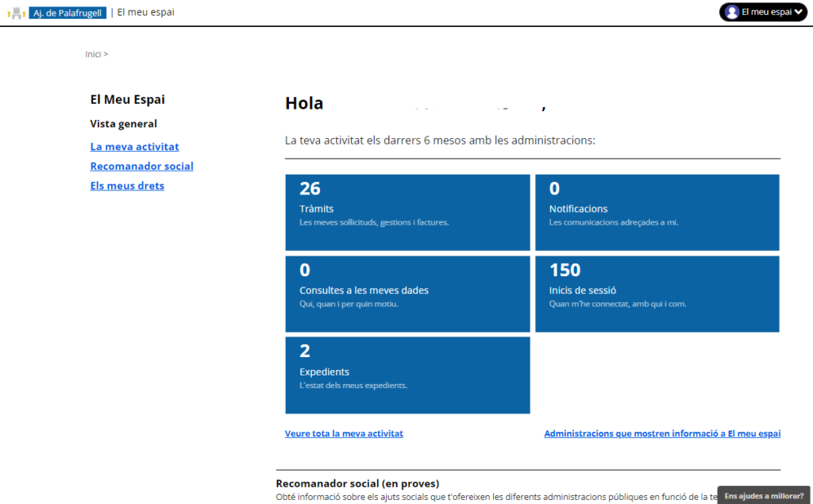Open Consultes a les meves dades tile

click(x=407, y=294)
